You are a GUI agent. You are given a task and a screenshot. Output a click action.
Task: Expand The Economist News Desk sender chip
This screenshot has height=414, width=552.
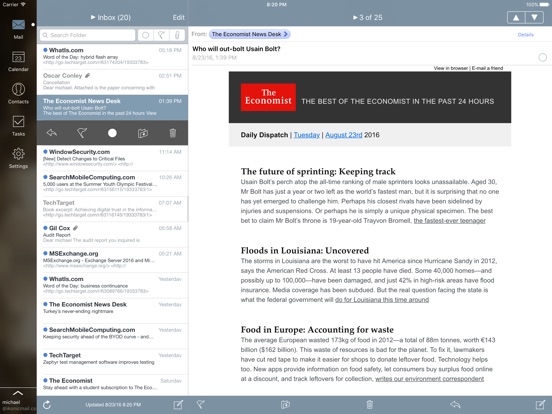[x=250, y=34]
